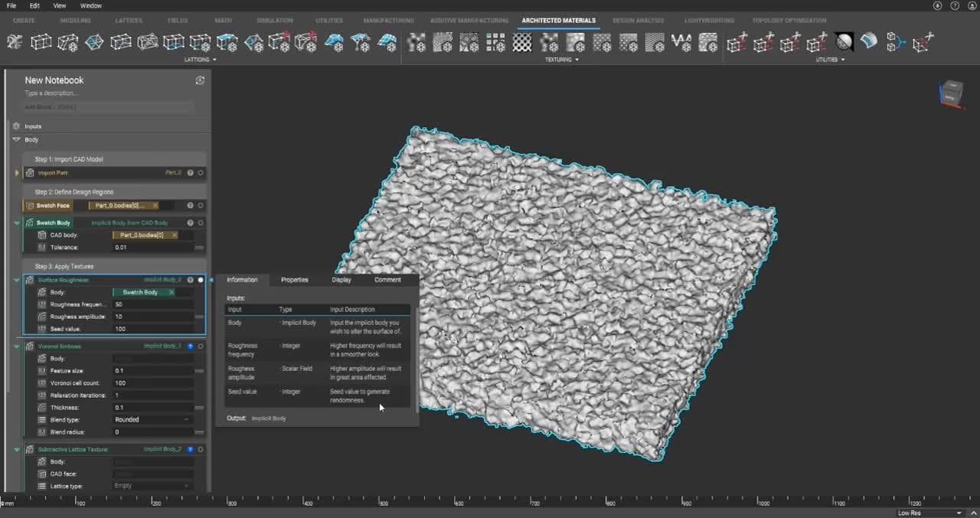Image resolution: width=980 pixels, height=518 pixels.
Task: Click the Voronoi cell count field
Action: pos(153,383)
